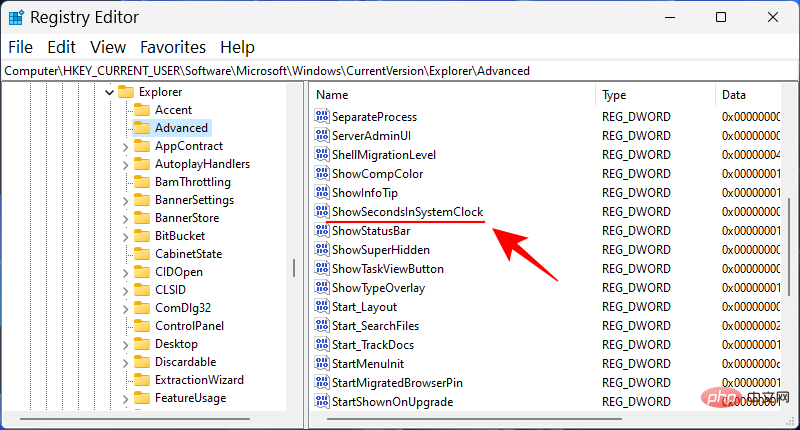Select the ShowSuperHidden value entry
Image resolution: width=800 pixels, height=430 pixels.
coord(381,250)
